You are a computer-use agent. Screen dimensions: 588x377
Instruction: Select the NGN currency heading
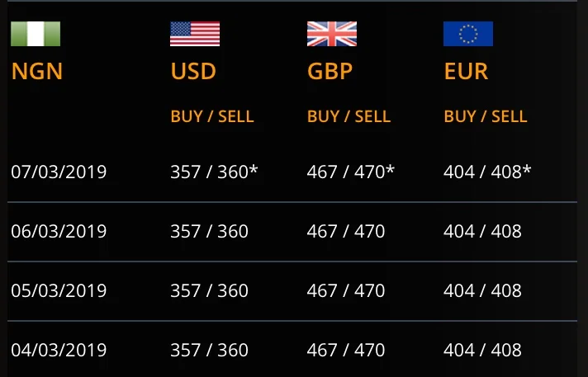pos(36,71)
